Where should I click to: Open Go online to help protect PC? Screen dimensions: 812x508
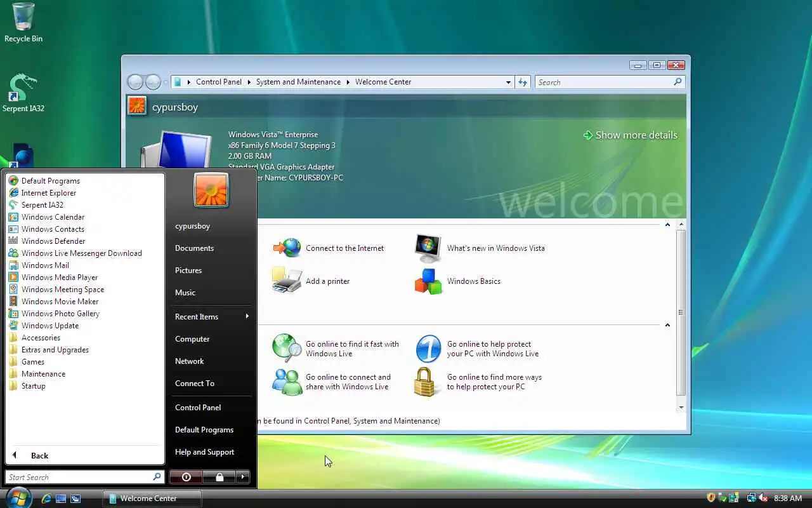tap(477, 349)
